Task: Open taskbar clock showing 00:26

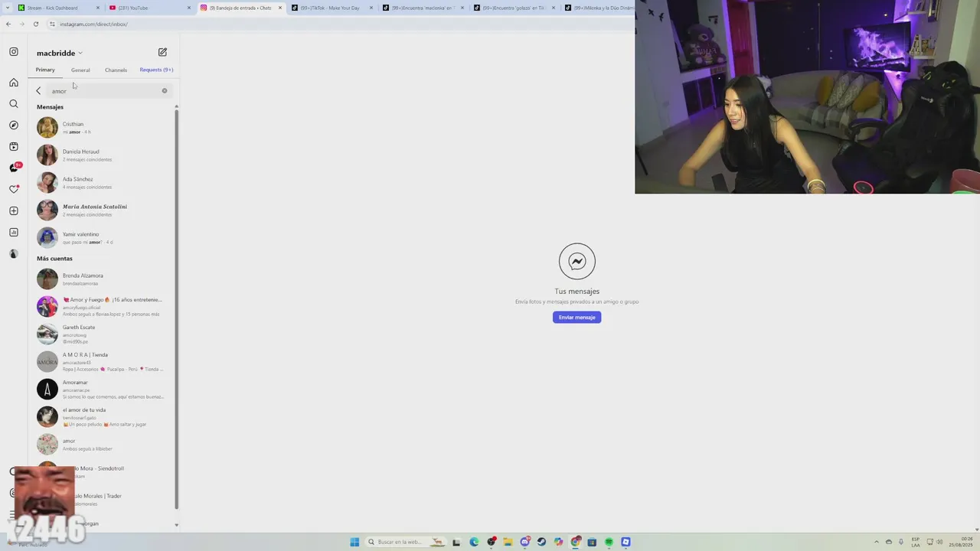Action: click(x=961, y=542)
